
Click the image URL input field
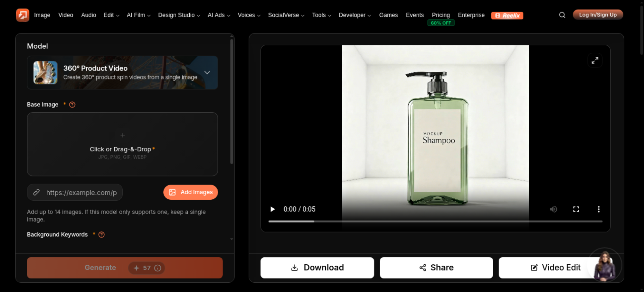75,192
